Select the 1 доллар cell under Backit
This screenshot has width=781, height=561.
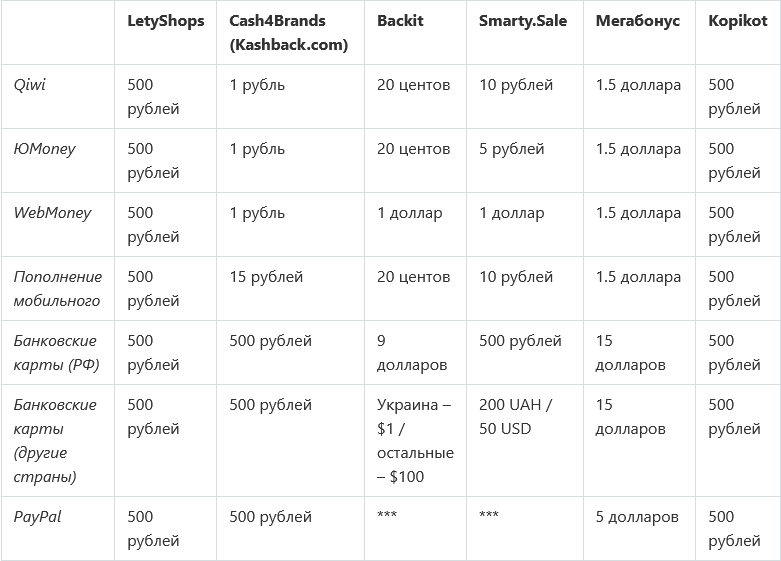coord(409,213)
